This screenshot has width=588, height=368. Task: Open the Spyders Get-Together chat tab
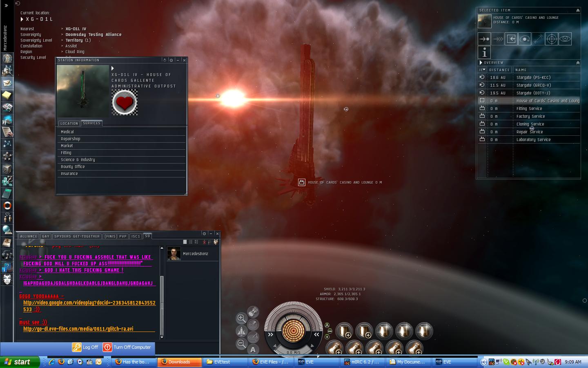[77, 236]
